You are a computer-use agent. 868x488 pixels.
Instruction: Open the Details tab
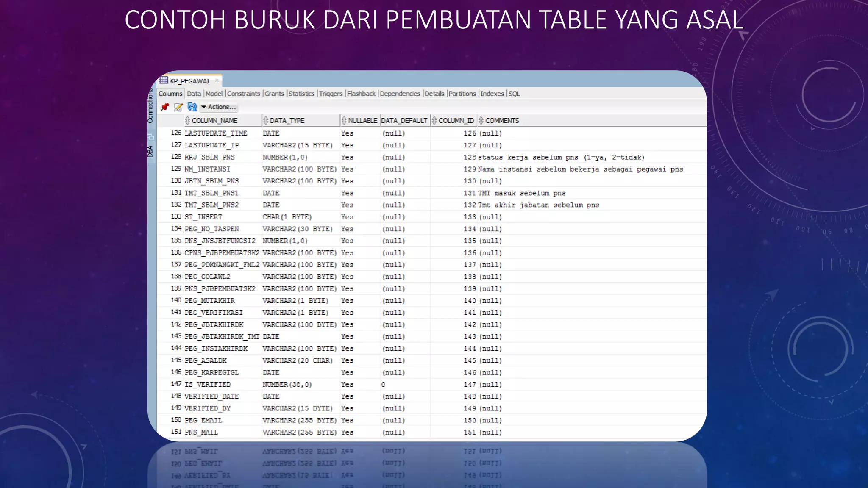(434, 94)
